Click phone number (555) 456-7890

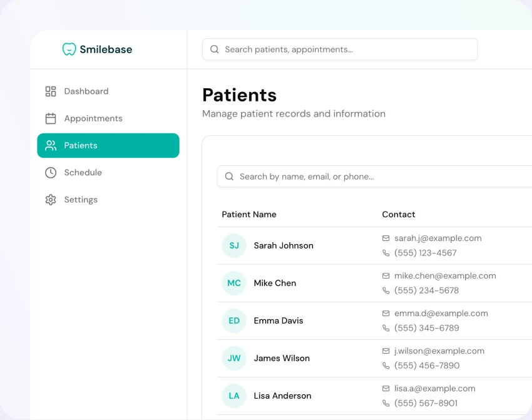point(427,366)
